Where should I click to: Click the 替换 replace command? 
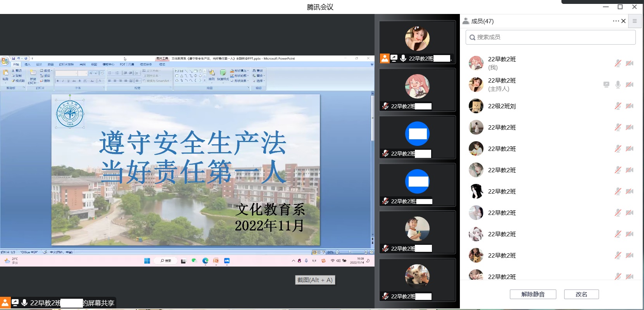(x=258, y=76)
